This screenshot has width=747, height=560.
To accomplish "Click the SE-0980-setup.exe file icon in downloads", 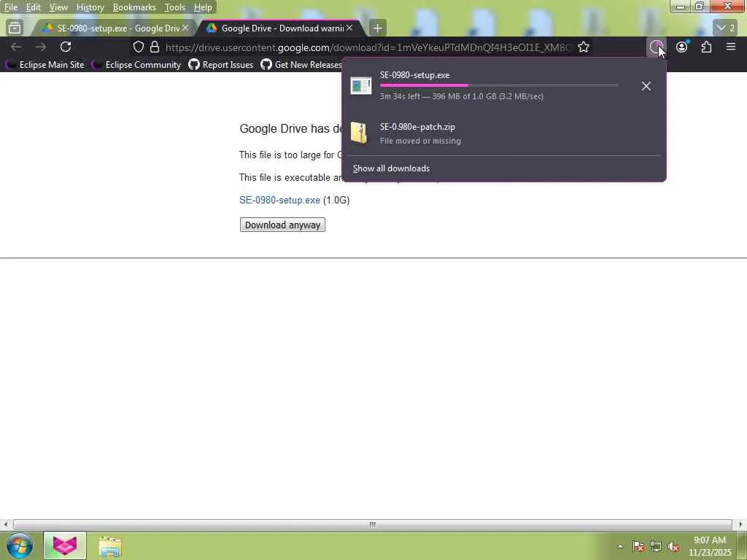I will pyautogui.click(x=360, y=86).
